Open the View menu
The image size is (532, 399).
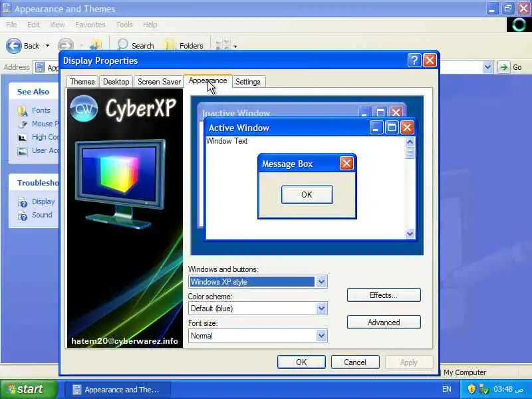pos(57,25)
